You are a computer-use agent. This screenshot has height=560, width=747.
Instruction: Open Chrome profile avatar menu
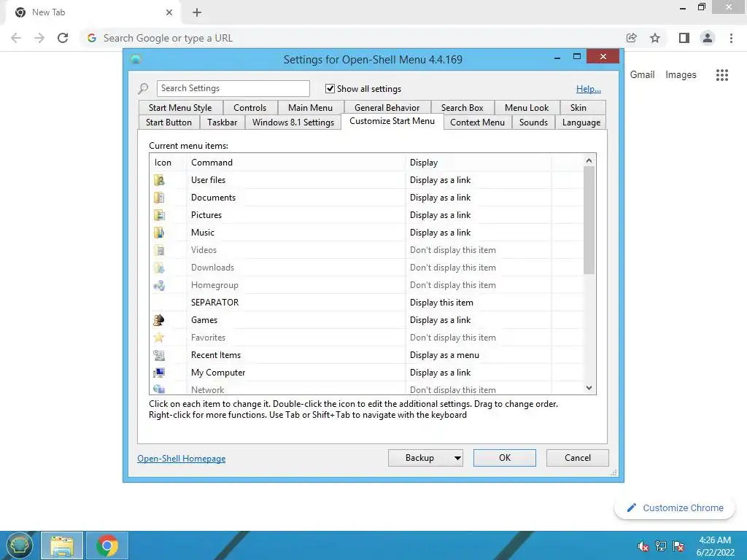tap(708, 38)
